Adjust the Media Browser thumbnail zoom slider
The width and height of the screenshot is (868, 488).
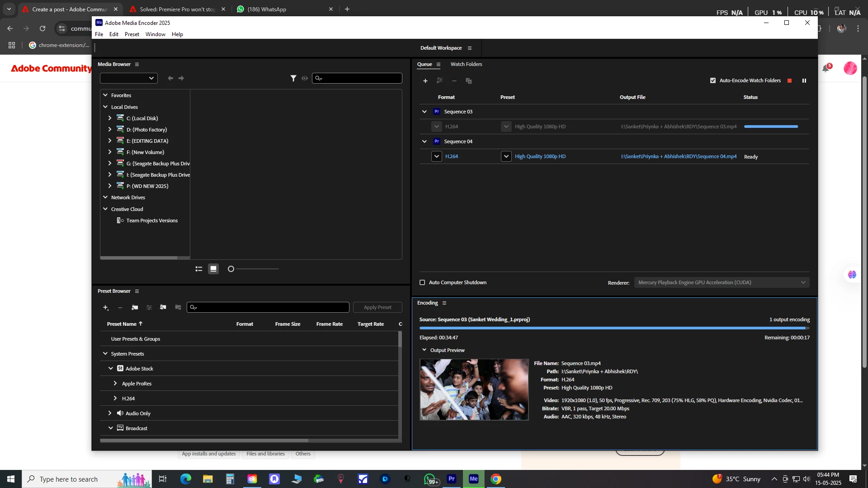point(231,269)
